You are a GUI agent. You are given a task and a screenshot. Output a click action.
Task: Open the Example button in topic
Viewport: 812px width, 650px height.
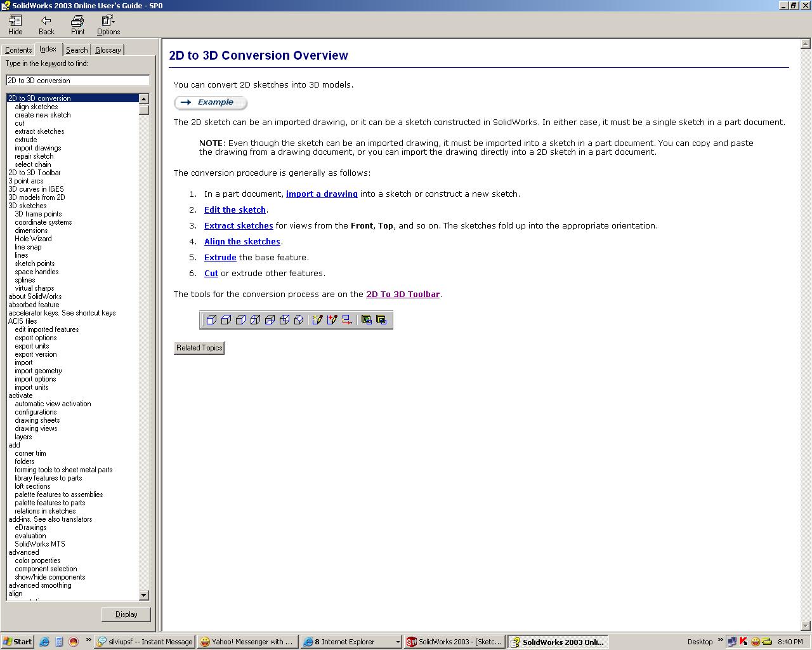(211, 102)
